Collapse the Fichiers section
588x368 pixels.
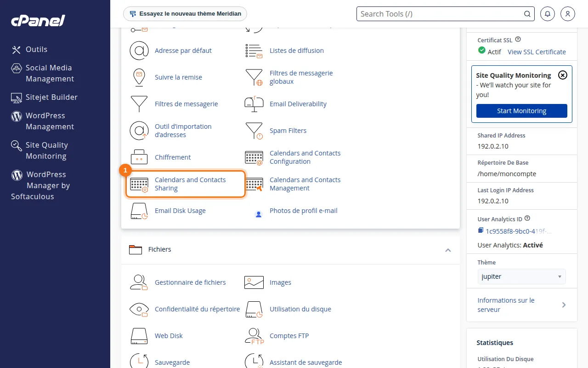(448, 250)
